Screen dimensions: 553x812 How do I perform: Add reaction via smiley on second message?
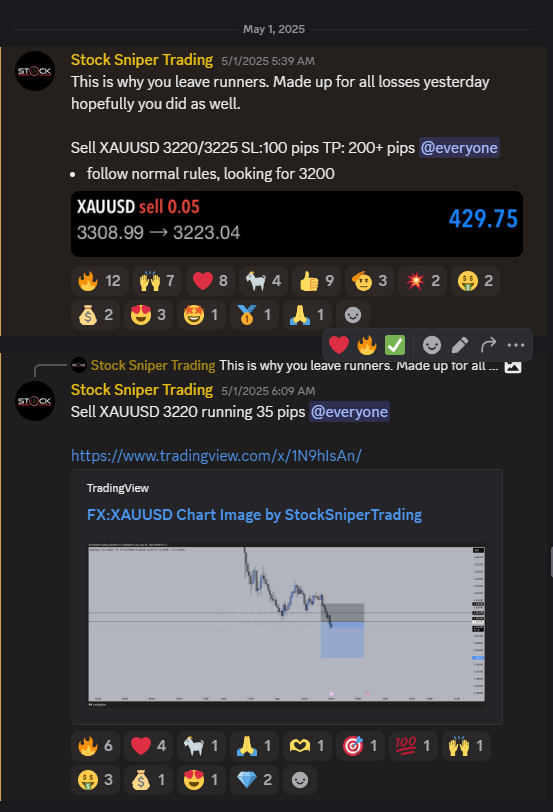(x=300, y=779)
